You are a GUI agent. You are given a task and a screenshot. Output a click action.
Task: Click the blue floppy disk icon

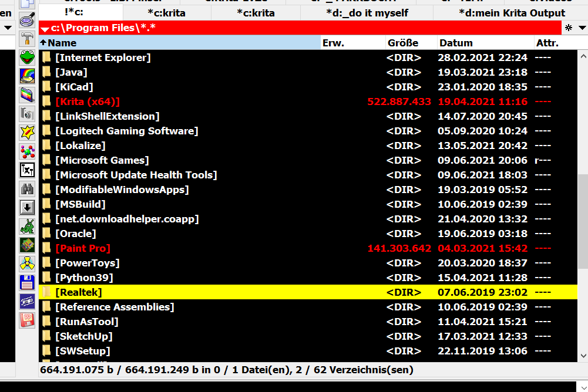(27, 283)
